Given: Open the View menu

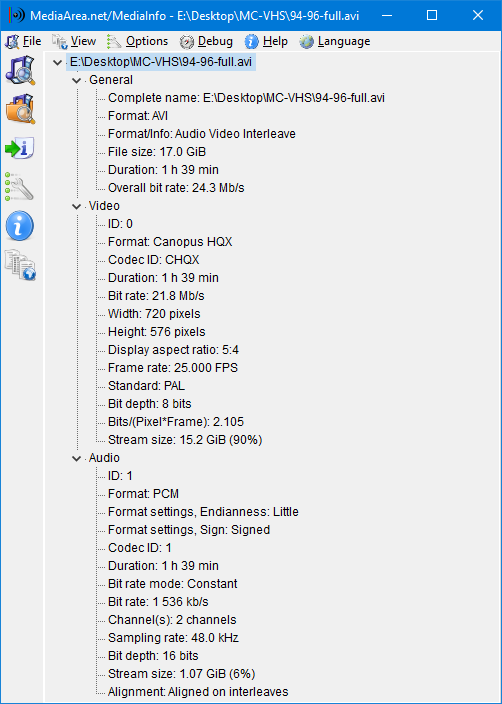Looking at the screenshot, I should tap(74, 42).
